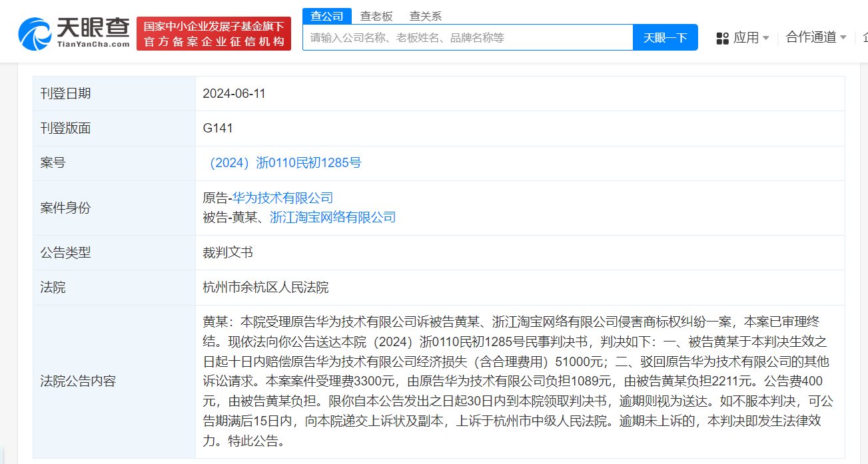
Task: Open 华为技术有限公司 plaintiff link
Action: [282, 198]
